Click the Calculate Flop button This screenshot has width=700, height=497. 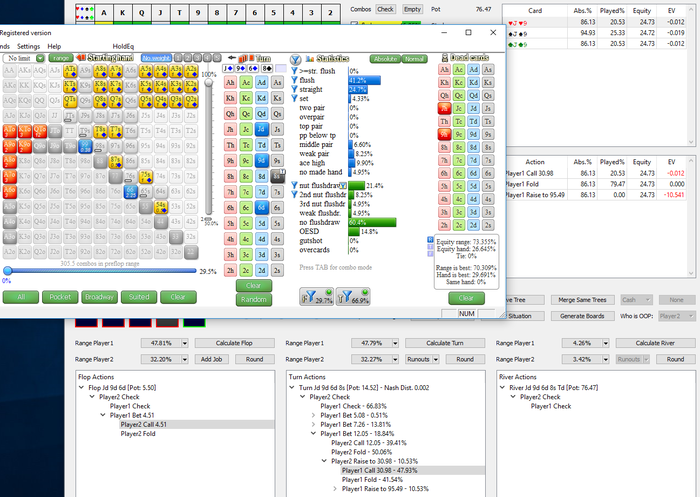coord(234,343)
